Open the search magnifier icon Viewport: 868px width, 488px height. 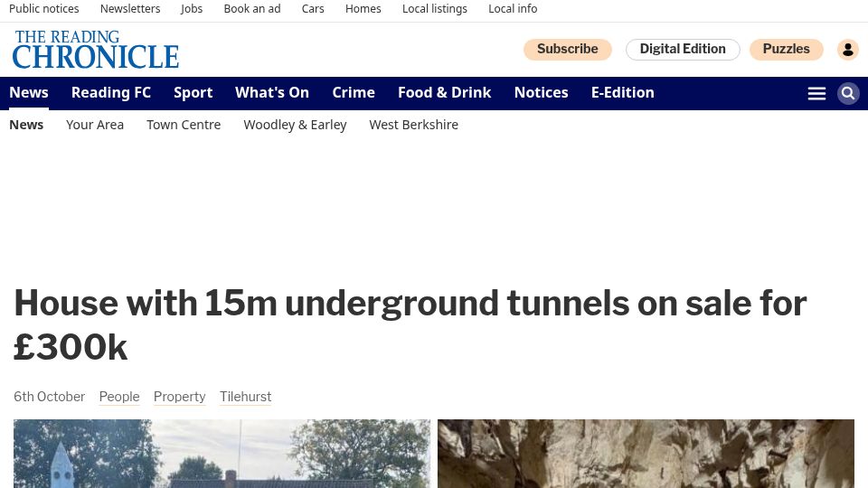[x=847, y=93]
